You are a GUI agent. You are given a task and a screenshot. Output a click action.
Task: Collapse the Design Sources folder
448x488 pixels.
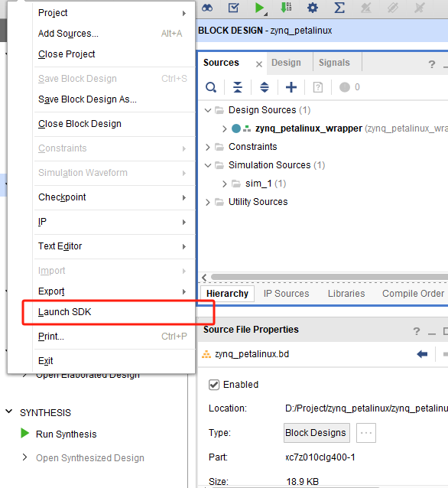click(208, 110)
